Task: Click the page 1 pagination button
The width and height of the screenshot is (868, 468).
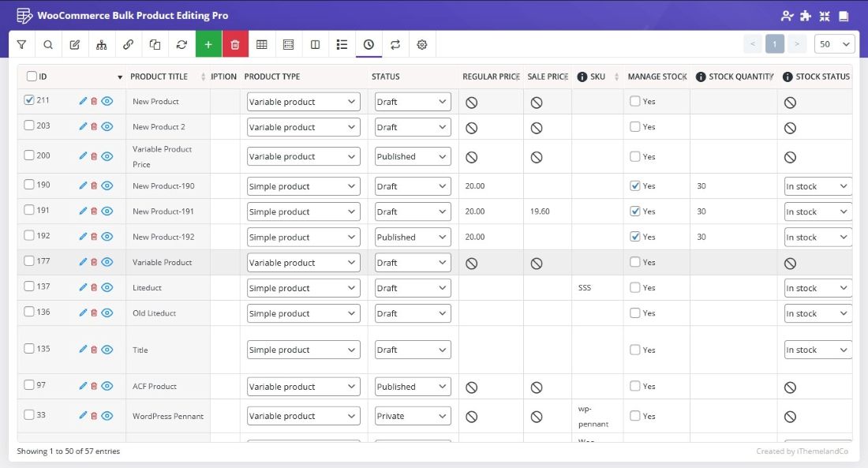Action: 774,44
